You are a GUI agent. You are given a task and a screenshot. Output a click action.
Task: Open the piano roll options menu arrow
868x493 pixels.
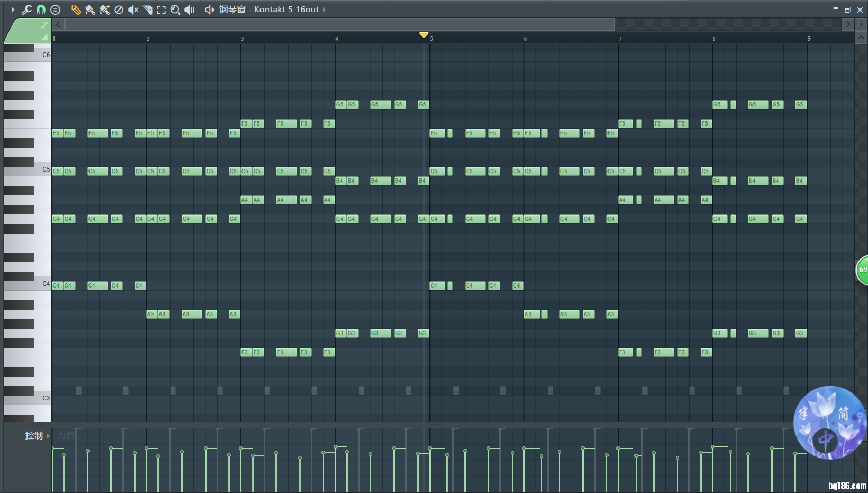click(x=13, y=10)
